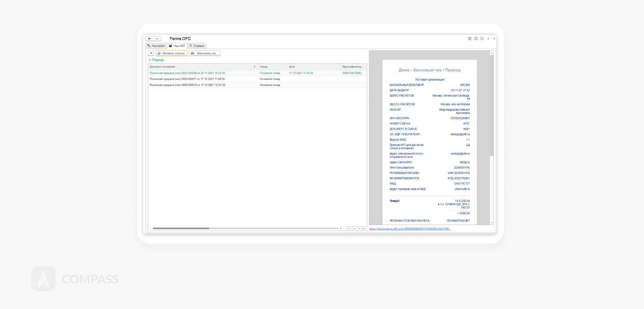
Task: Jump to first row with list navigation arrow
Action: pyautogui.click(x=349, y=228)
